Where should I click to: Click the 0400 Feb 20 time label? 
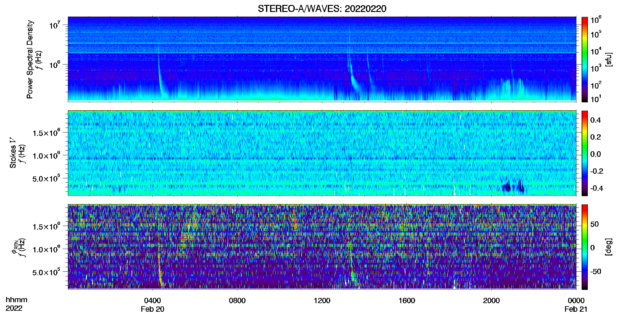coord(152,305)
